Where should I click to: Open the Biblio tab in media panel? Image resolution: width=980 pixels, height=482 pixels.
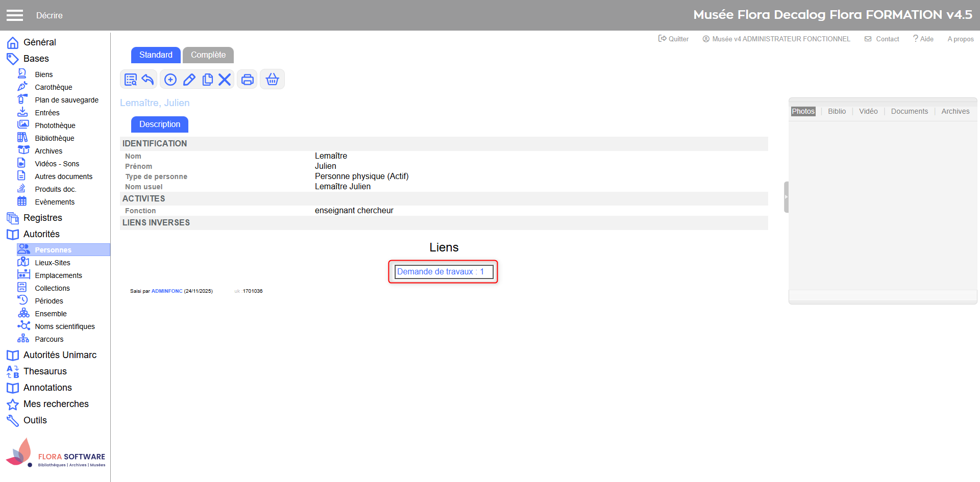(837, 111)
